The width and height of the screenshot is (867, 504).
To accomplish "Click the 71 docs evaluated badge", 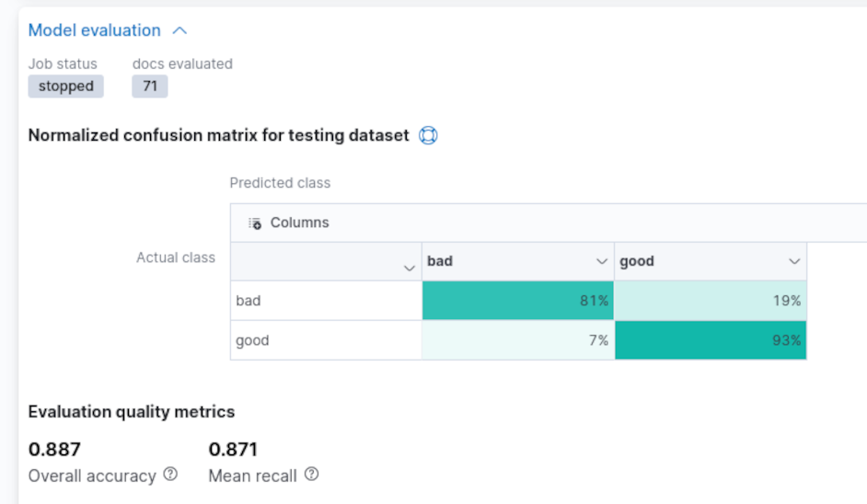I will tap(150, 86).
